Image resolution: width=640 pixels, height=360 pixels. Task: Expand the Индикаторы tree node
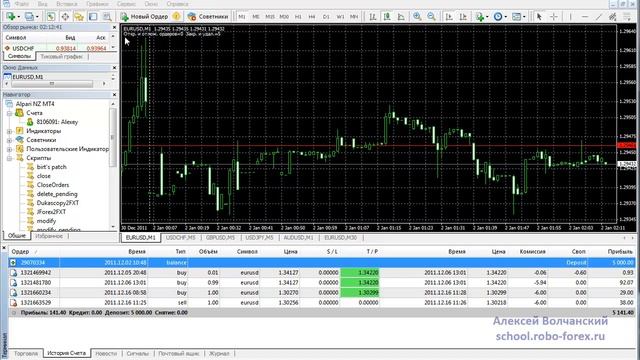[9, 131]
